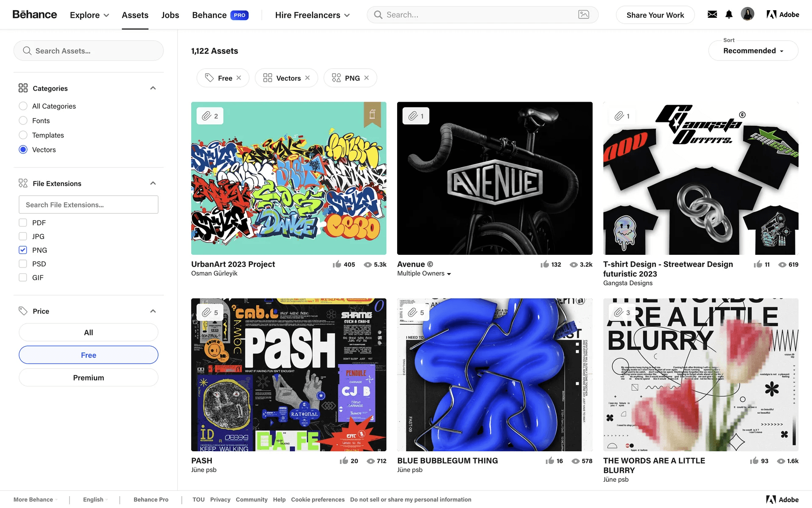Open the Explore menu
812x508 pixels.
(89, 15)
